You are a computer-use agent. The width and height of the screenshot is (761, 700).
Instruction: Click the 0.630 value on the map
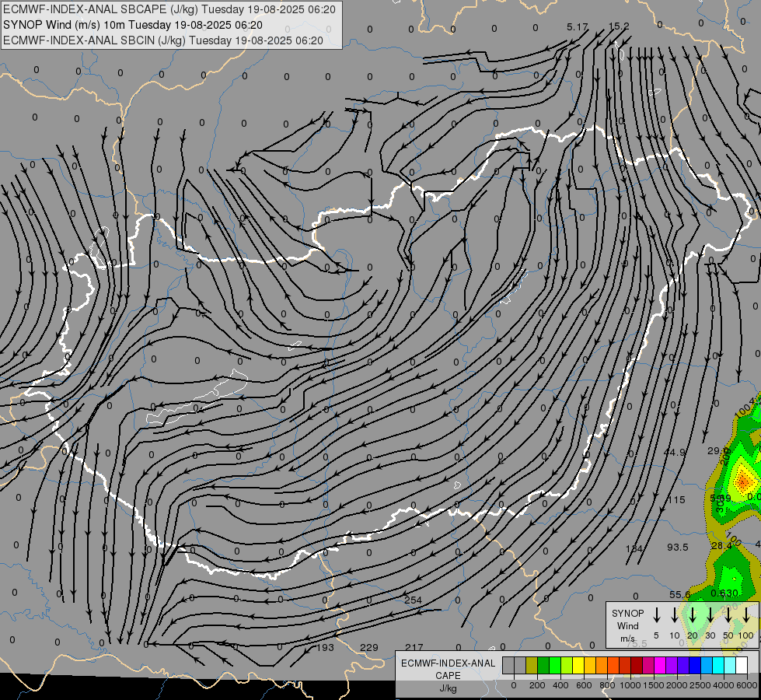click(724, 593)
